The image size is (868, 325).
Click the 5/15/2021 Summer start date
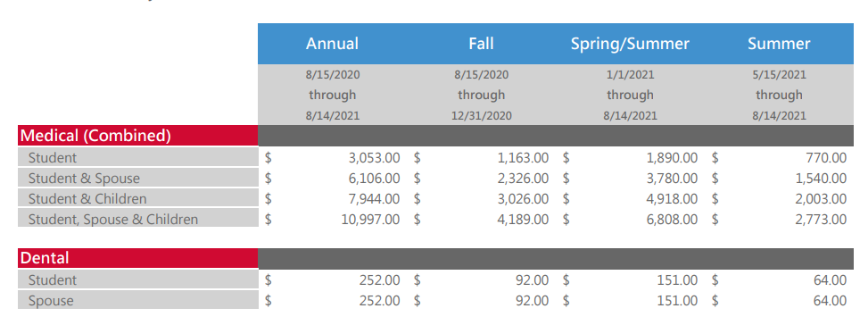(779, 75)
